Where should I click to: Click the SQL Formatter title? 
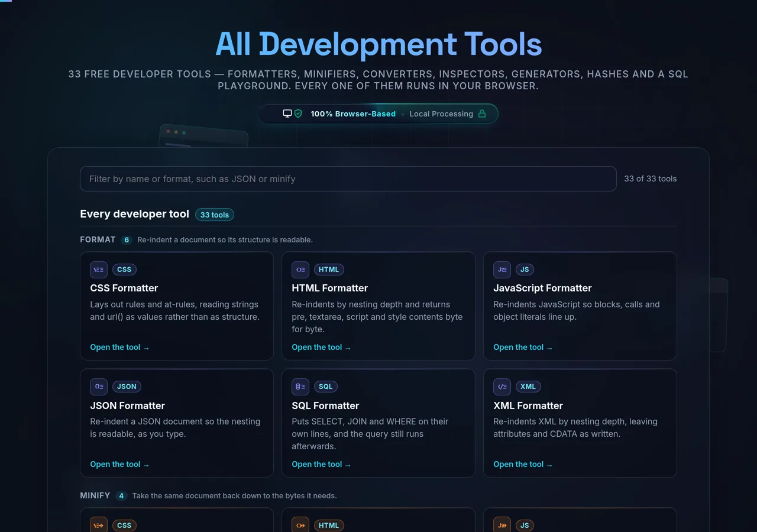point(325,406)
